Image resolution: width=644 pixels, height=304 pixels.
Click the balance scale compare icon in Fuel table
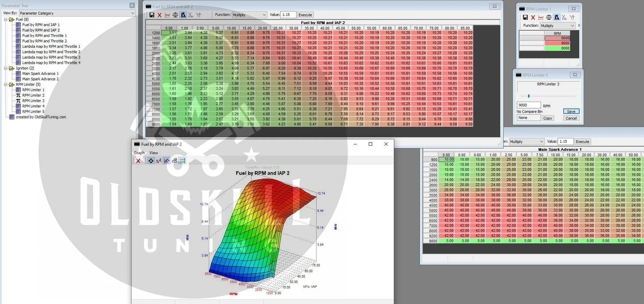click(x=175, y=15)
